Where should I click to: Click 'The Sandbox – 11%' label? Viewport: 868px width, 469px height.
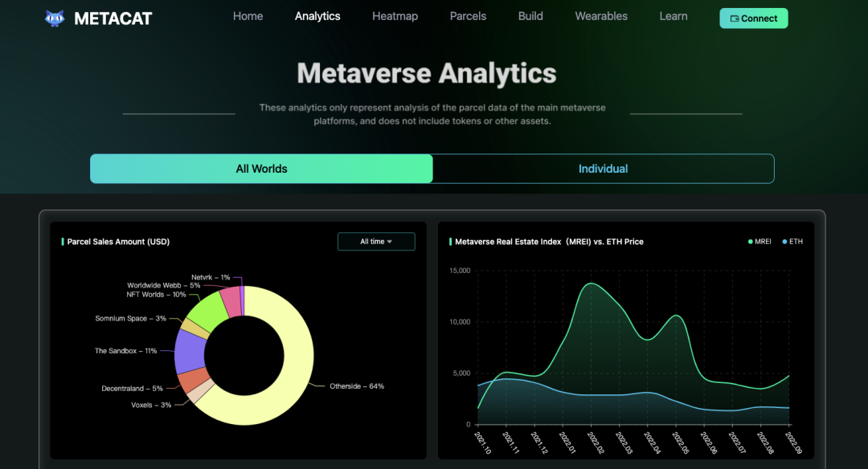[125, 351]
